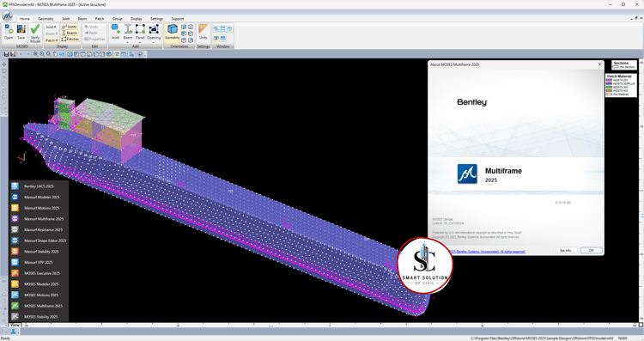This screenshot has width=644, height=341.
Task: Click OK in About dialog
Action: coord(591,250)
